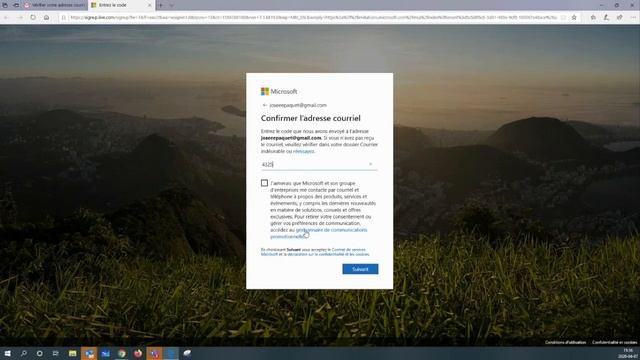Click the browser forward arrow
This screenshot has width=640, height=360.
pyautogui.click(x=20, y=18)
